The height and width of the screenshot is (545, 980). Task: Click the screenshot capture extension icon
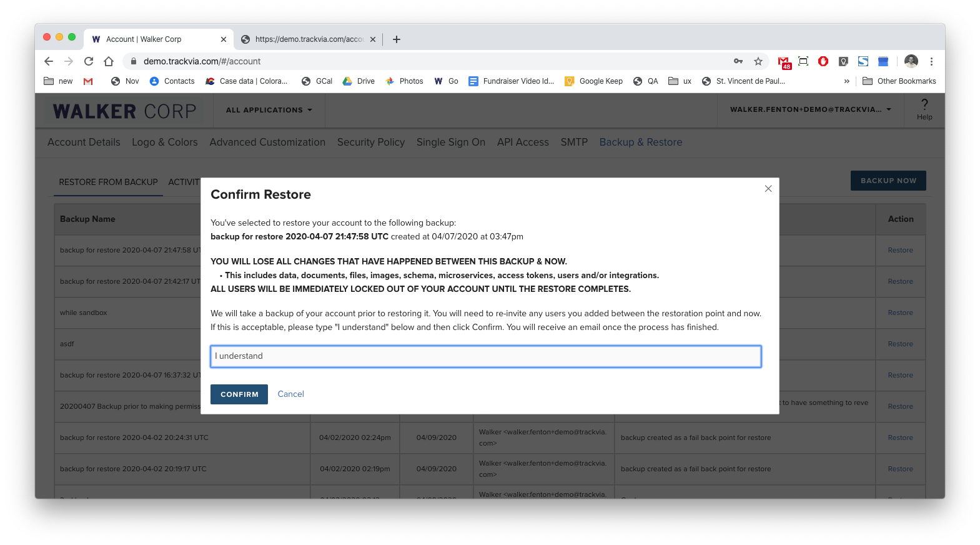click(x=803, y=61)
